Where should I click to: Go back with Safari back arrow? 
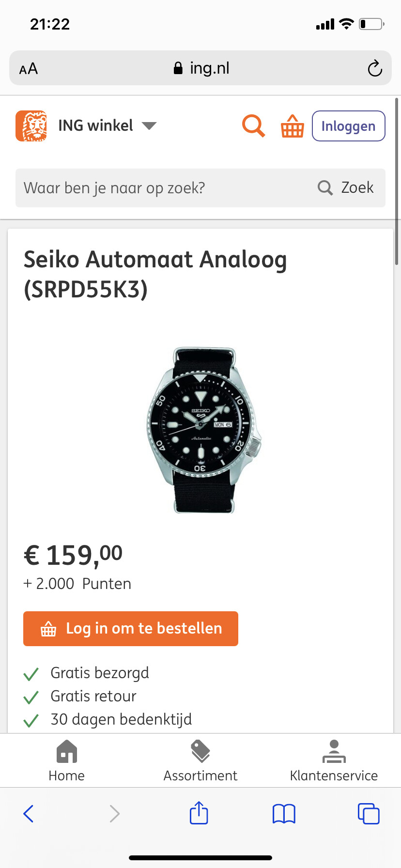coord(29,814)
